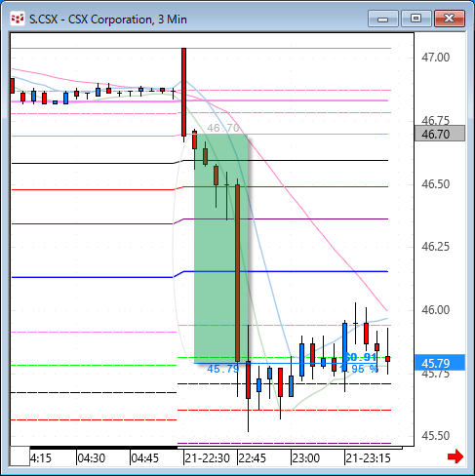Click the 22:45 time axis label
The image size is (475, 476).
[252, 458]
